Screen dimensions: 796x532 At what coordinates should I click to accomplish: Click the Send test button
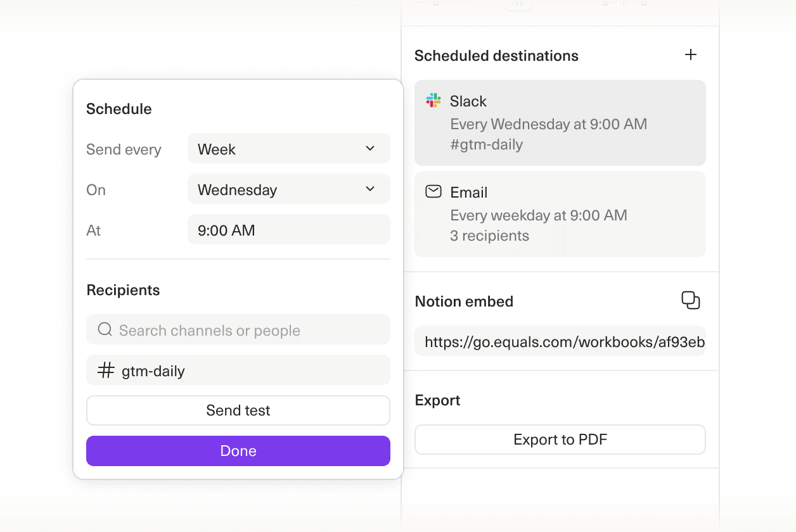pos(238,410)
